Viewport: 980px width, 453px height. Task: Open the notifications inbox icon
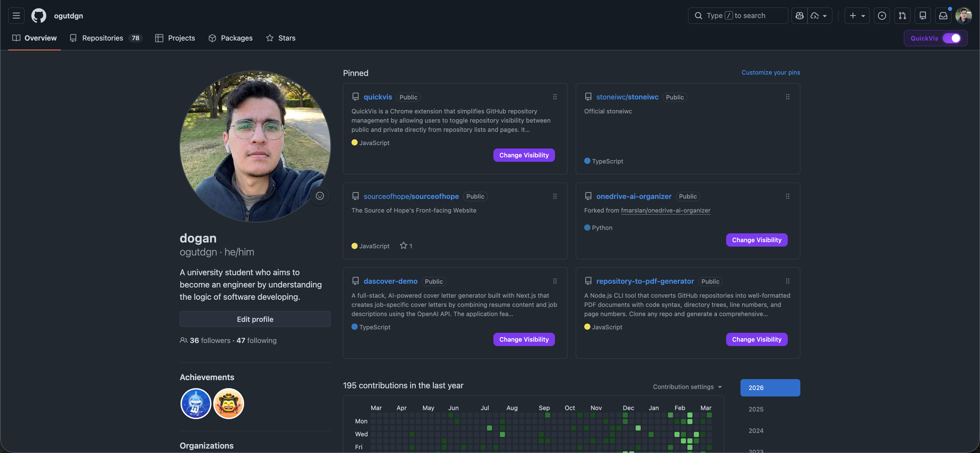[943, 16]
